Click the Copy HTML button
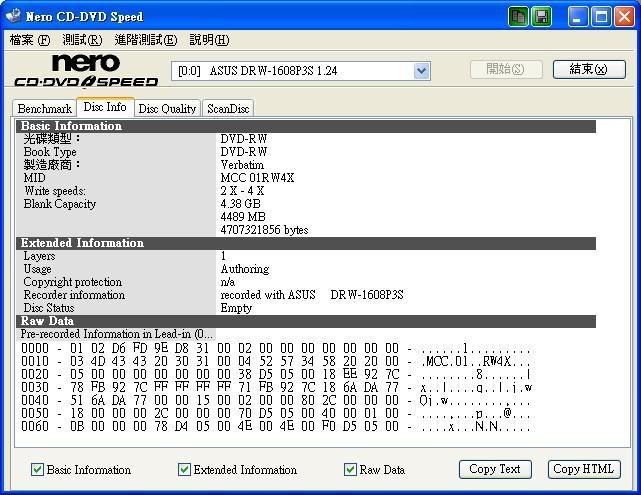This screenshot has height=495, width=641. [x=584, y=469]
